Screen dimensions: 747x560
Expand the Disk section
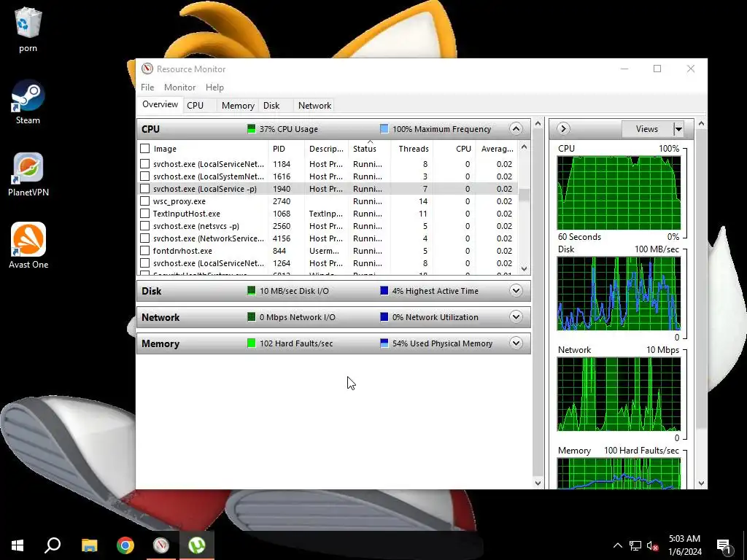(x=516, y=291)
